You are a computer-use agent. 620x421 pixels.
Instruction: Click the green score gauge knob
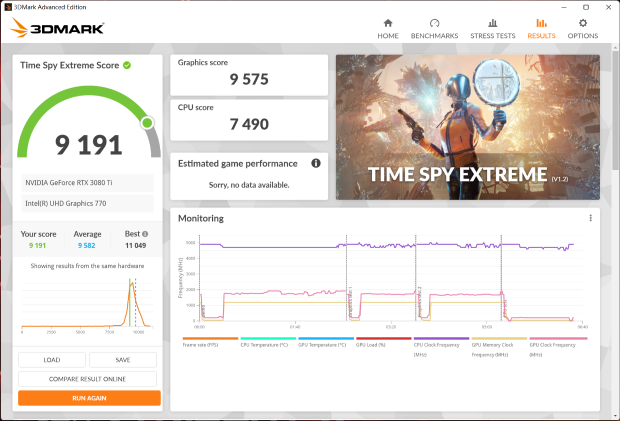pyautogui.click(x=147, y=123)
